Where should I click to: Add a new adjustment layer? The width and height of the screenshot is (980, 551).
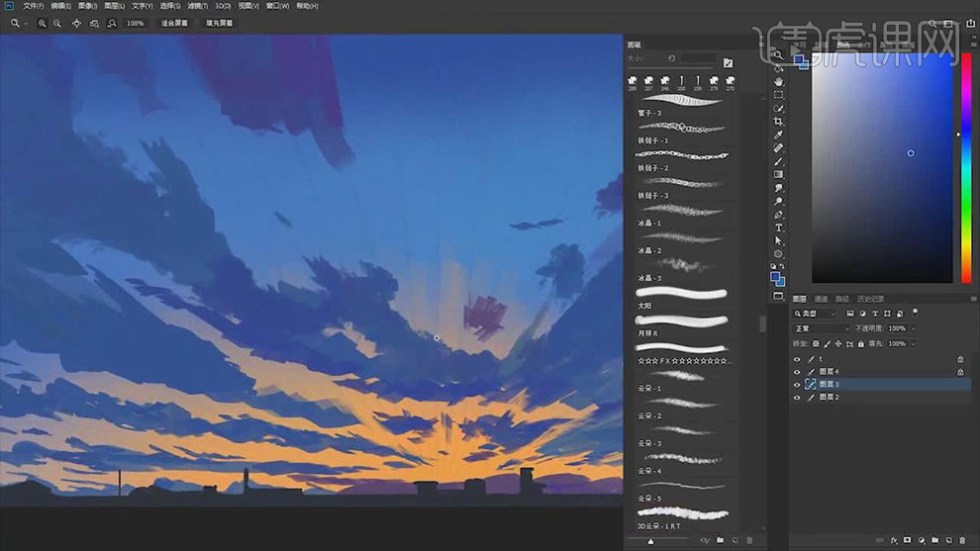click(x=922, y=540)
